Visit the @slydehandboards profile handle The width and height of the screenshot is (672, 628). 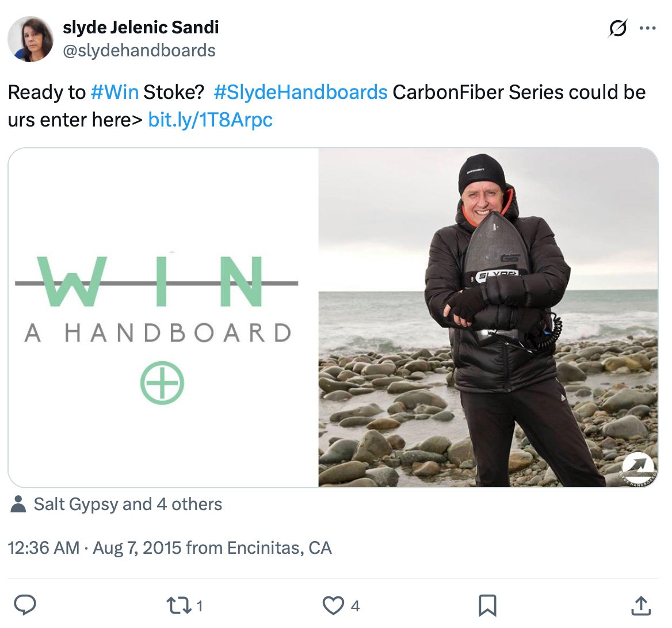click(138, 51)
